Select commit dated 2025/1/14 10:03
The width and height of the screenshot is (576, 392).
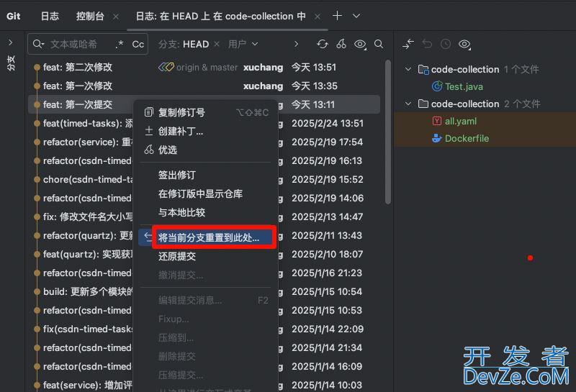[204, 385]
